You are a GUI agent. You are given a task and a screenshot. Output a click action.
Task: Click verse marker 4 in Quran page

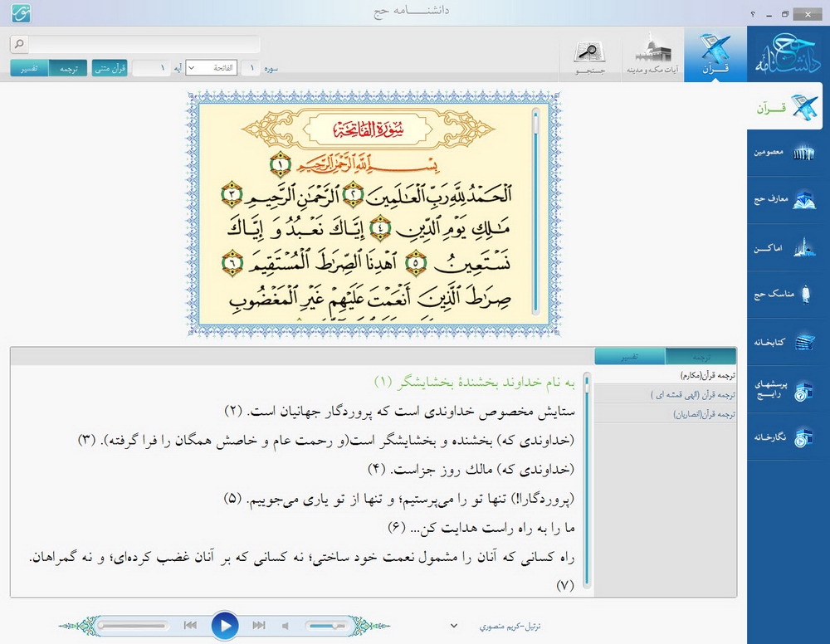click(x=379, y=228)
